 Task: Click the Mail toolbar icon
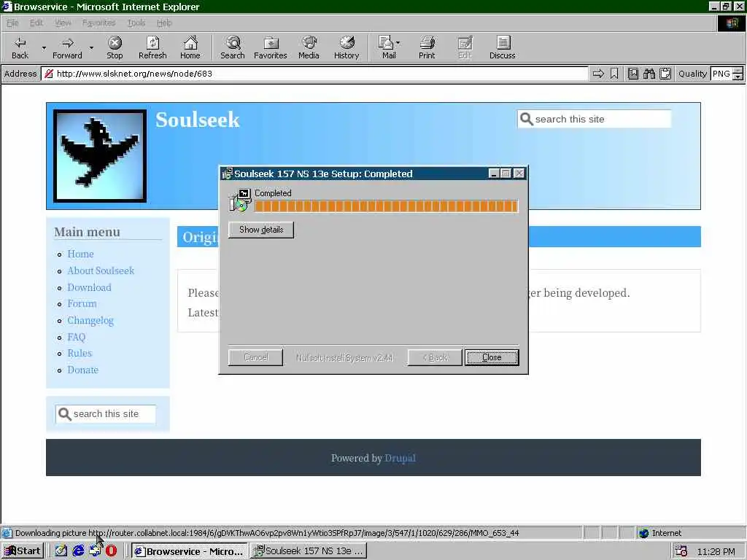(x=387, y=47)
